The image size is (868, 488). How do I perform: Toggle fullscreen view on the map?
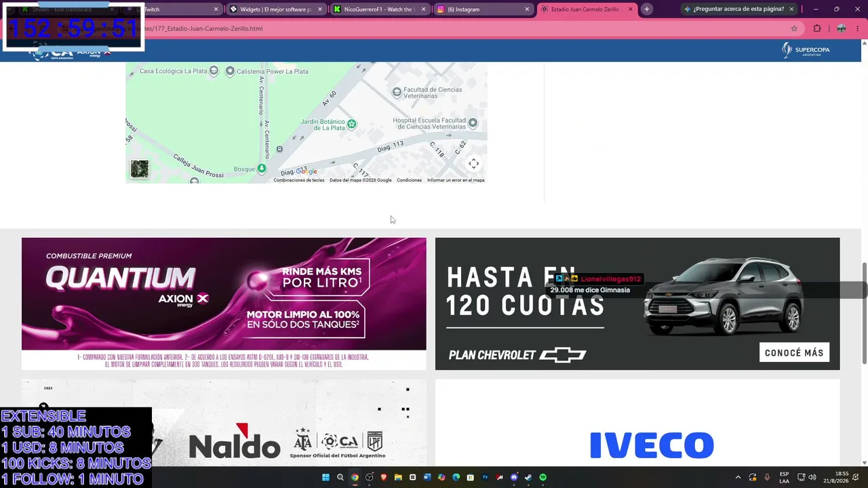click(x=473, y=163)
